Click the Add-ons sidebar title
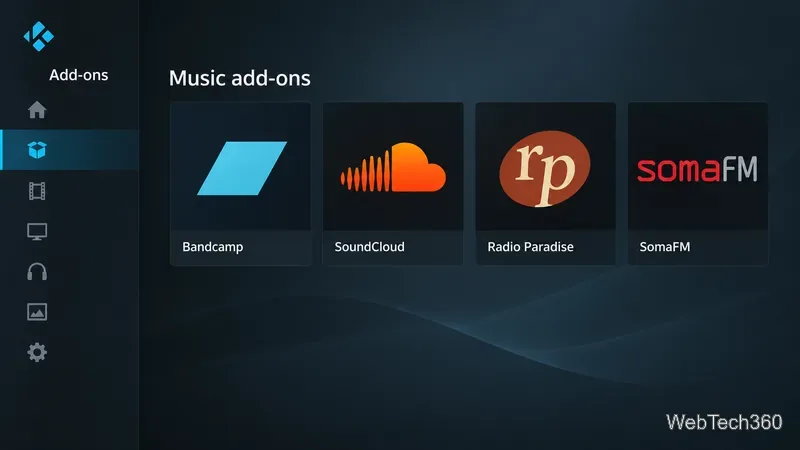 coord(79,75)
